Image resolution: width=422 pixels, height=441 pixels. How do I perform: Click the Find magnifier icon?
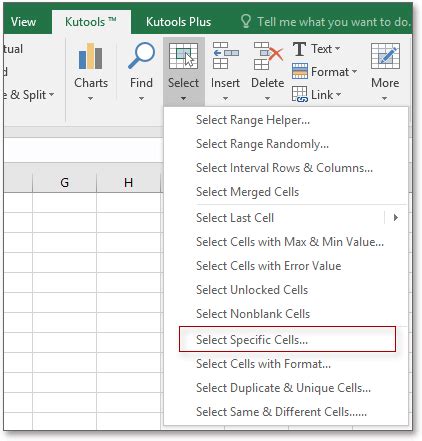(x=142, y=55)
